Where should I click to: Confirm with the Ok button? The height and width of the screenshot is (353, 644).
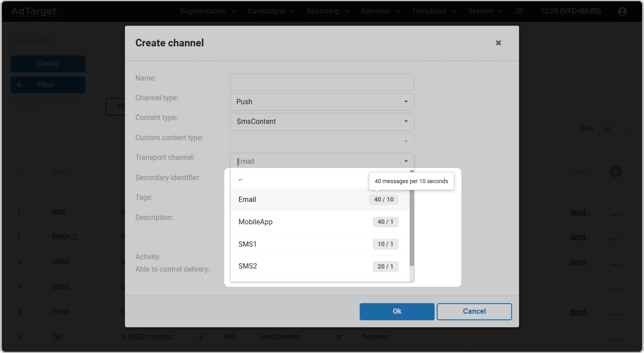(397, 311)
